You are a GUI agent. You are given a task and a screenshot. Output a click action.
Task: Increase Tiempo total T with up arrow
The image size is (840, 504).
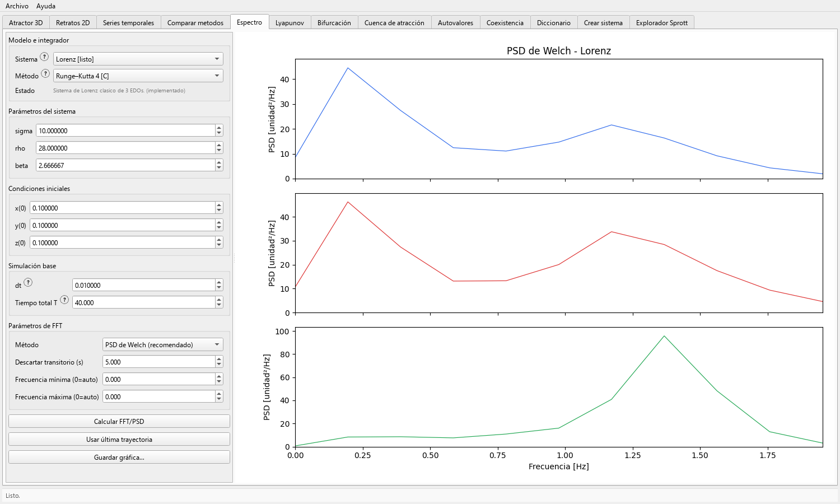[219, 300]
